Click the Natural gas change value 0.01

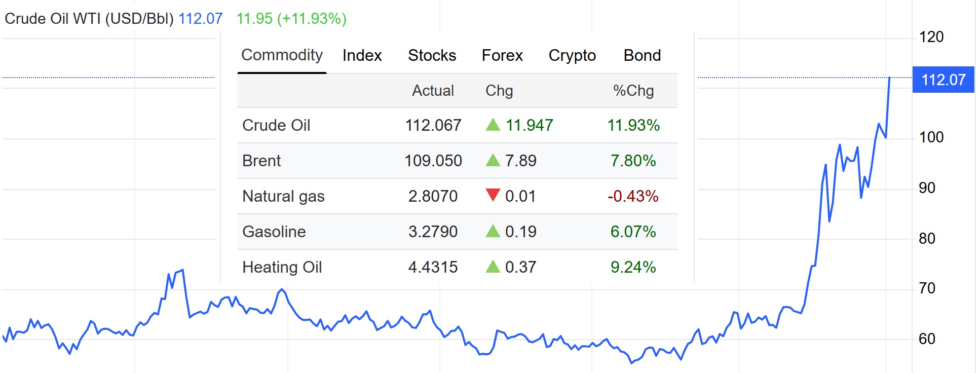point(520,196)
